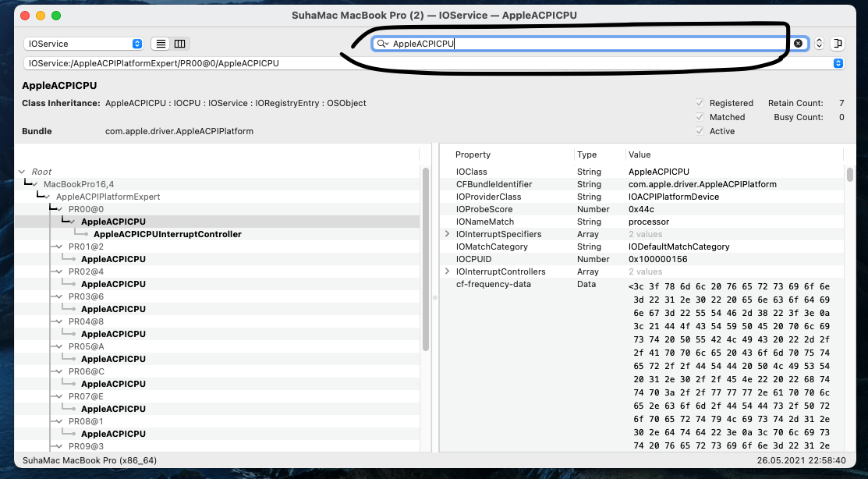This screenshot has height=479, width=868.
Task: Switch to the column browser view icon
Action: click(x=179, y=44)
